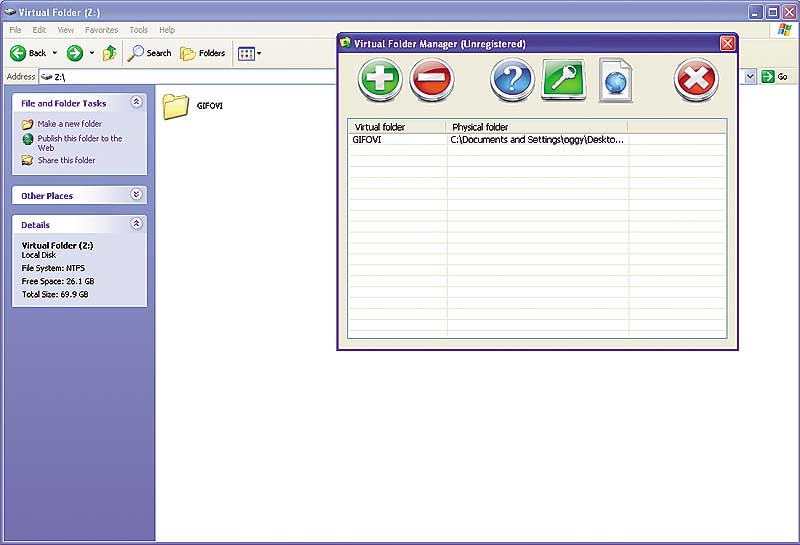Maximize the Virtual Folder (Z:) window
The width and height of the screenshot is (800, 545).
coord(772,12)
